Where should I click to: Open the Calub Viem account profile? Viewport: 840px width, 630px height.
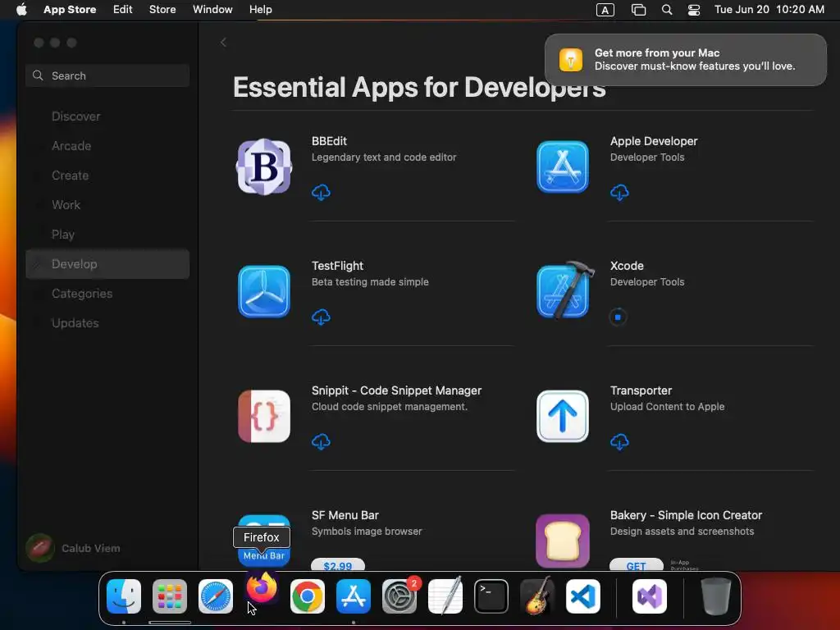pyautogui.click(x=74, y=548)
